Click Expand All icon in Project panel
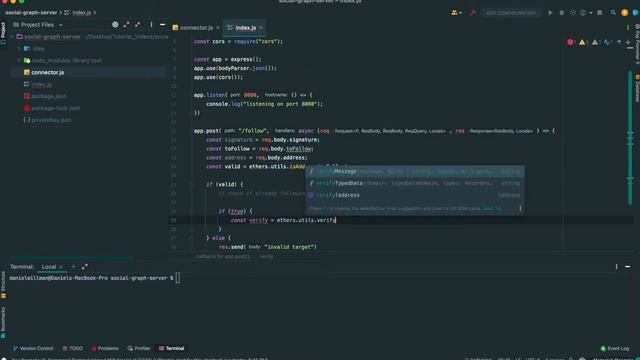 (126, 24)
